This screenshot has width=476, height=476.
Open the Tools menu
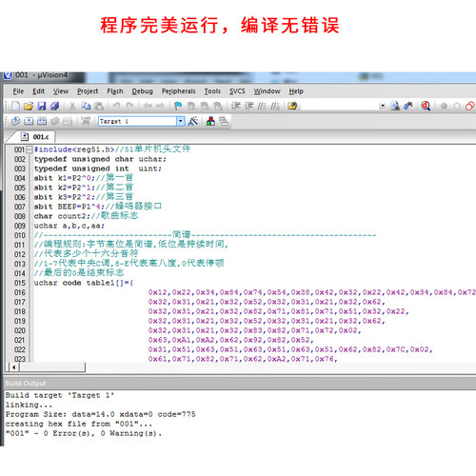212,91
